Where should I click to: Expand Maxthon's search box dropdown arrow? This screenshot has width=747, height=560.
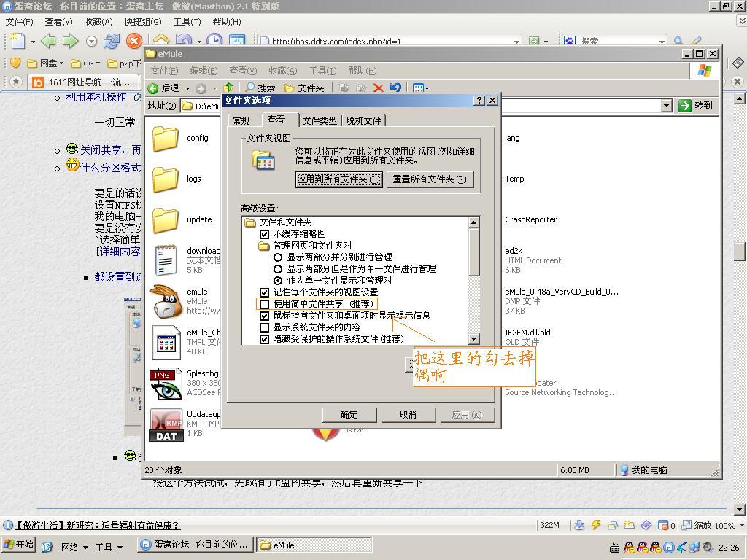tap(662, 42)
